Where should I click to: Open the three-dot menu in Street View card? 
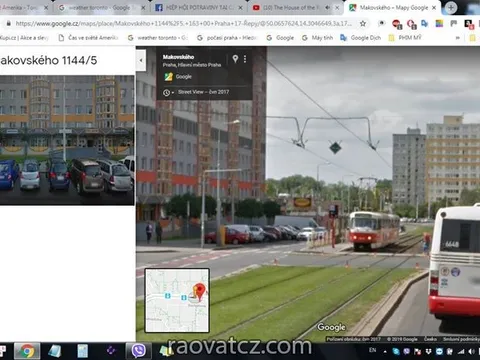pos(245,59)
